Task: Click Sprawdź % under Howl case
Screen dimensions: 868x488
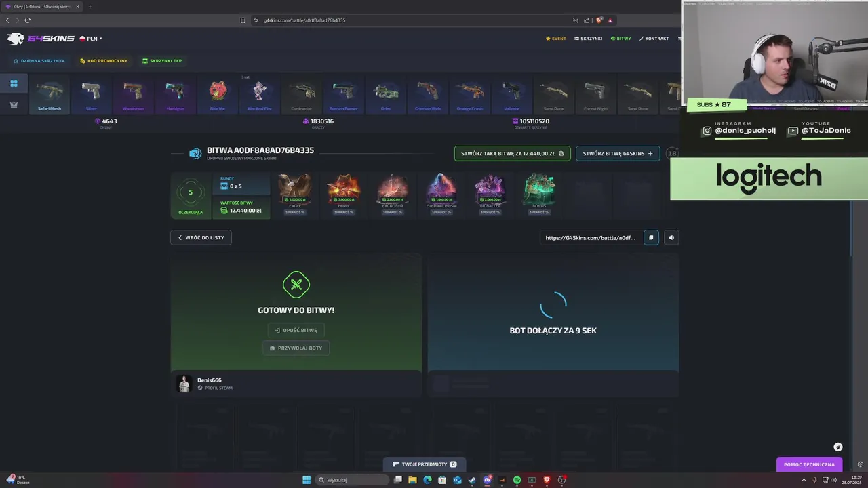Action: coord(344,213)
